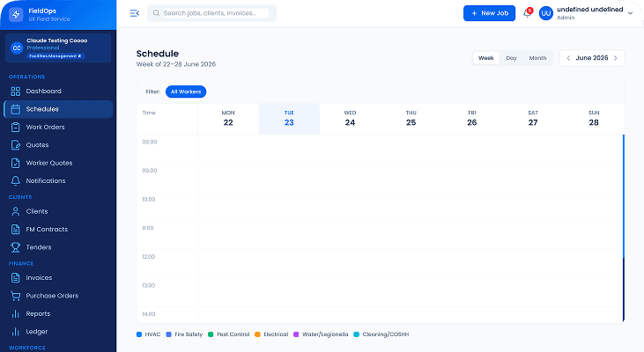Select Friday 26 column header

(x=472, y=119)
